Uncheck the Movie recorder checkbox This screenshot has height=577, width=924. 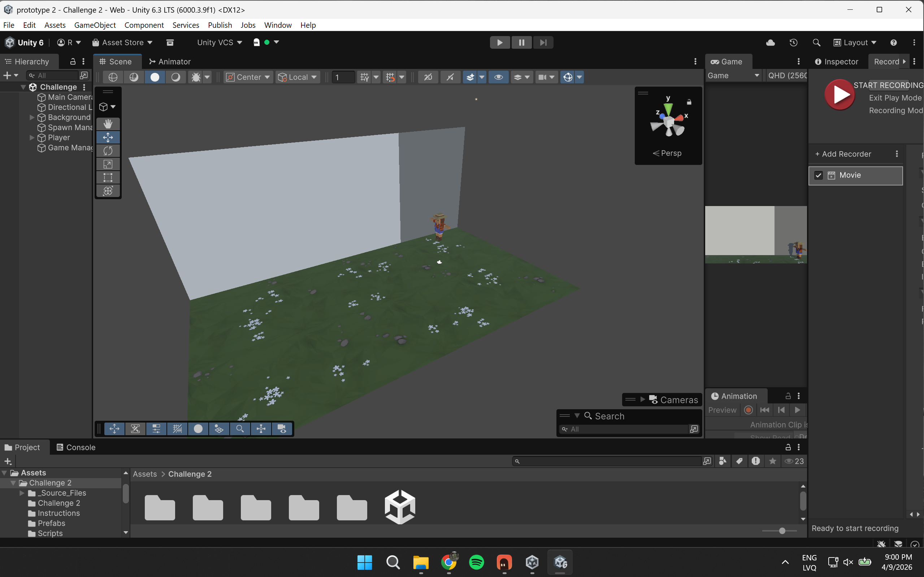tap(818, 175)
